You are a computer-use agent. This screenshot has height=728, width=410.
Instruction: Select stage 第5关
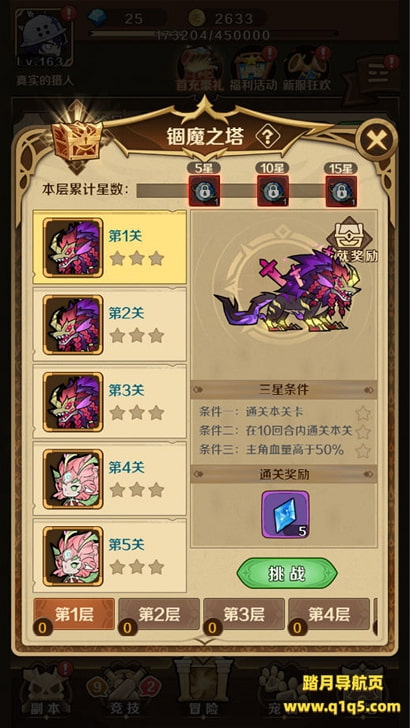(110, 555)
